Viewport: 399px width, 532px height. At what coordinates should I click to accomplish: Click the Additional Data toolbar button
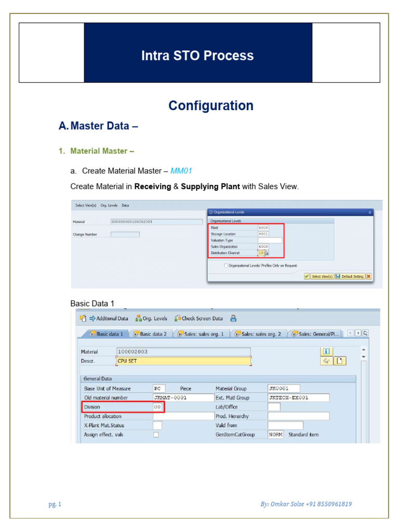coord(109,318)
